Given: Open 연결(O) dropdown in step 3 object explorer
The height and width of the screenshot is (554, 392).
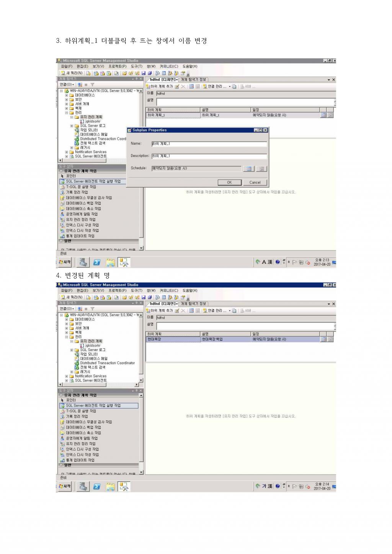Looking at the screenshot, I should [x=67, y=85].
